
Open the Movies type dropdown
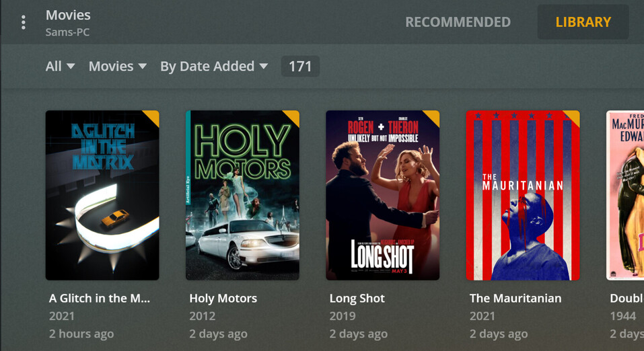click(118, 66)
